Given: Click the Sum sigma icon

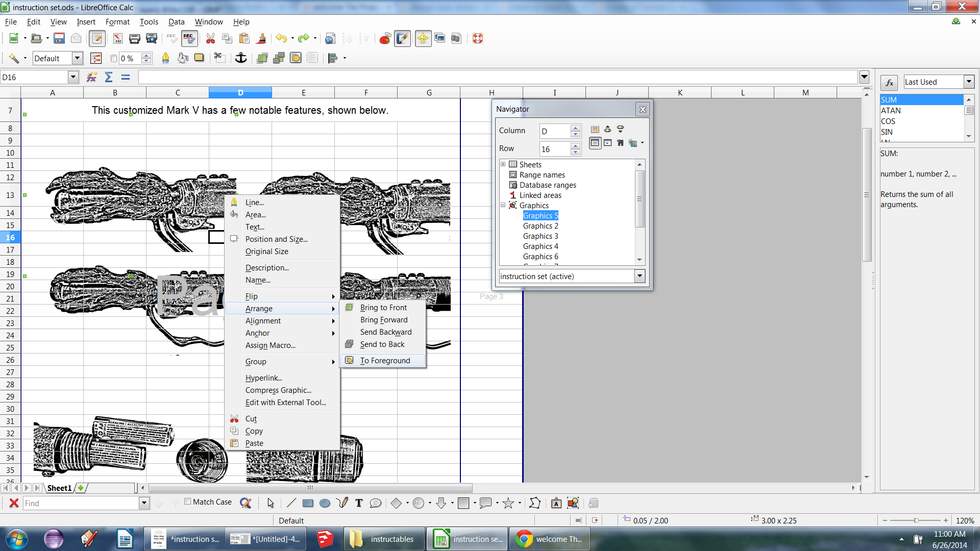Looking at the screenshot, I should pyautogui.click(x=109, y=77).
